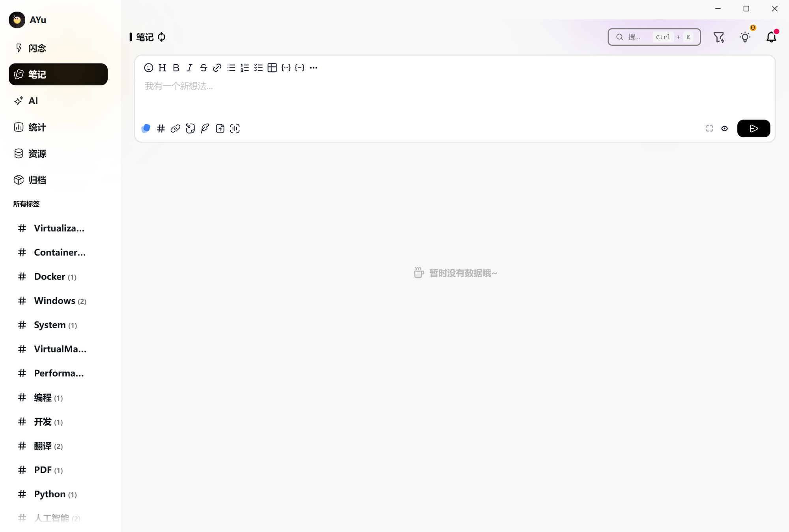Open the filter options icon
Viewport: 789px width, 532px height.
719,37
